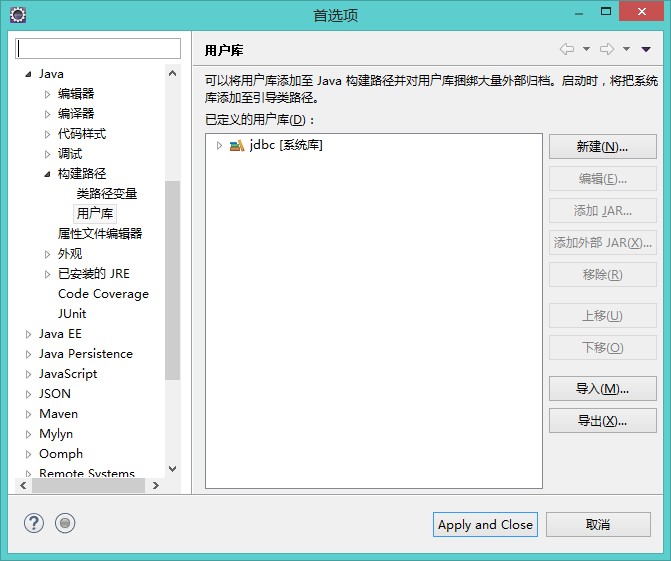
Task: Click the vertical scrollbar thumb in tree
Action: (172, 280)
